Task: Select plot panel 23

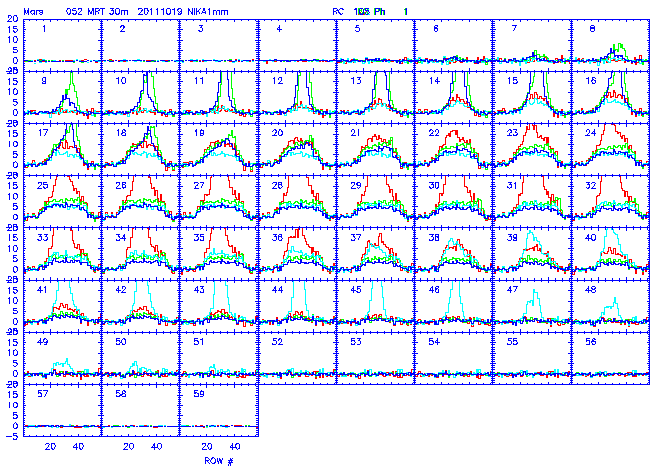Action: pos(530,148)
